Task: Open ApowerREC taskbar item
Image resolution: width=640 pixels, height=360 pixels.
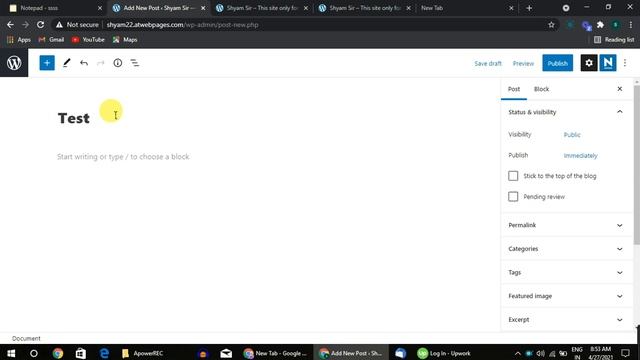Action: (142, 353)
